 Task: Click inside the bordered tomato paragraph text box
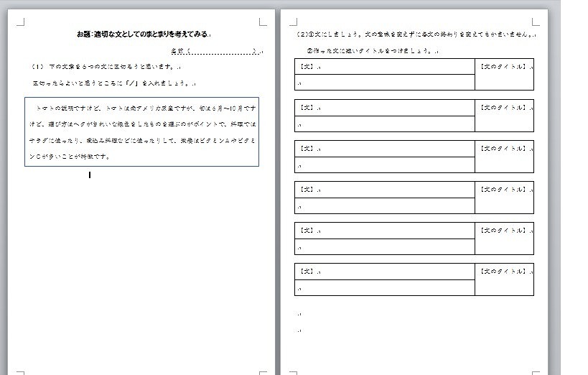point(141,132)
